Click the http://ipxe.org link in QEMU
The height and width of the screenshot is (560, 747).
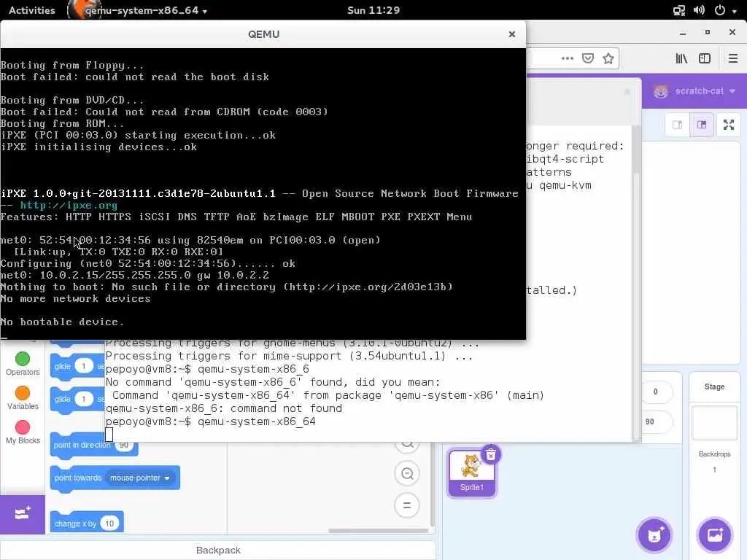[x=69, y=205]
